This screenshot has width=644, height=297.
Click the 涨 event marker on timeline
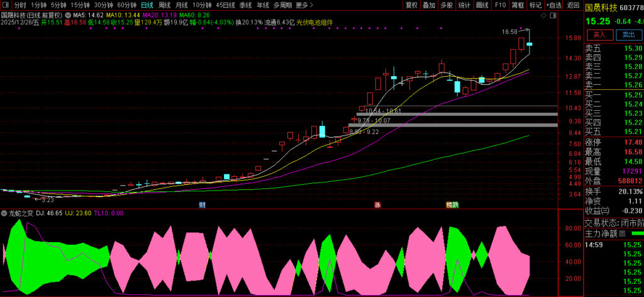point(377,205)
